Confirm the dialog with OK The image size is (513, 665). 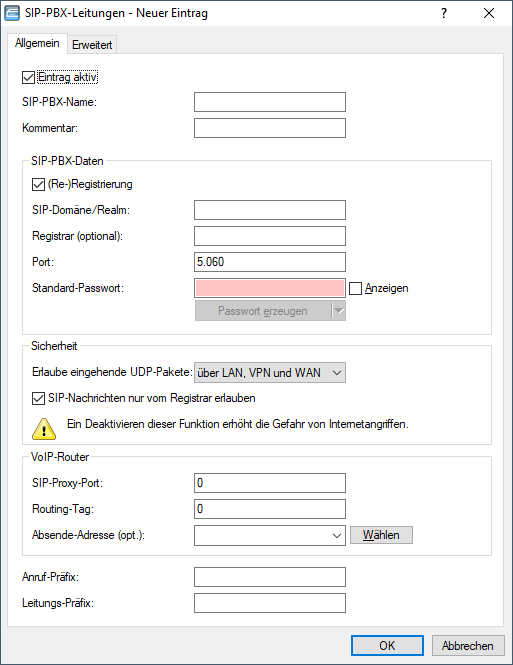[387, 645]
